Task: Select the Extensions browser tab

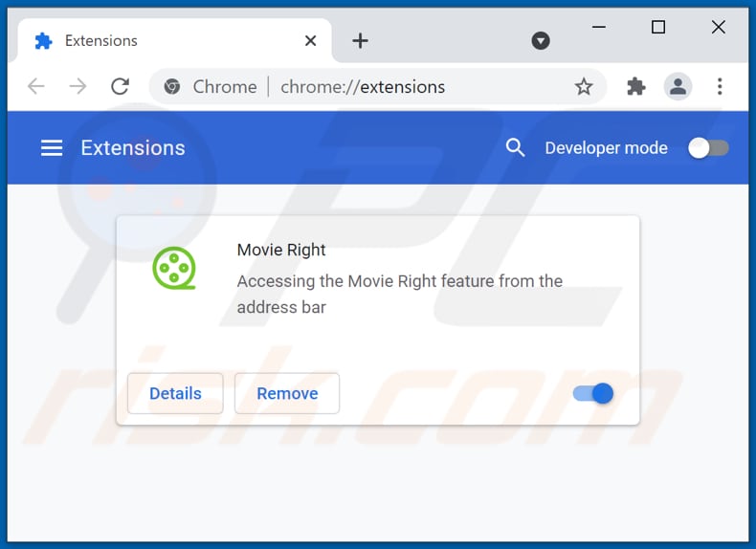Action: [174, 40]
